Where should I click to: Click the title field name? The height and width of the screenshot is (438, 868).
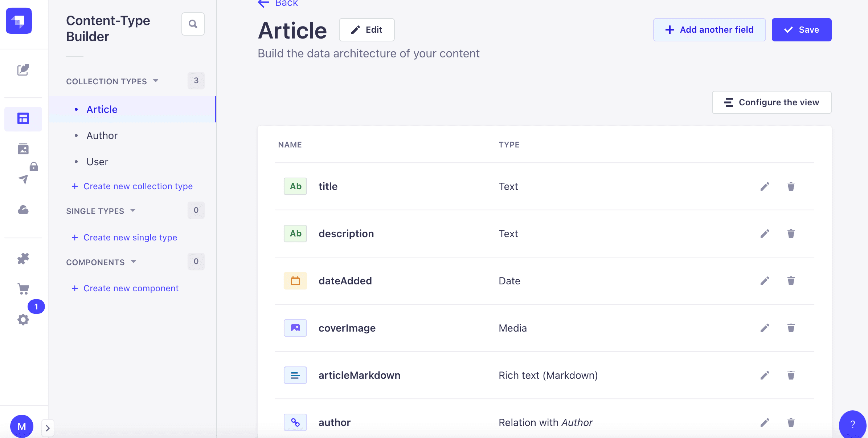pyautogui.click(x=328, y=186)
